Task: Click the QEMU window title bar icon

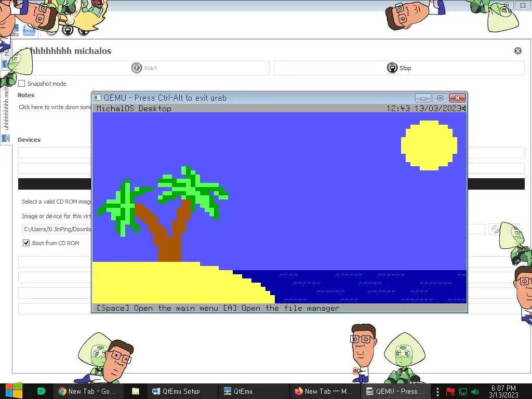Action: (x=97, y=98)
